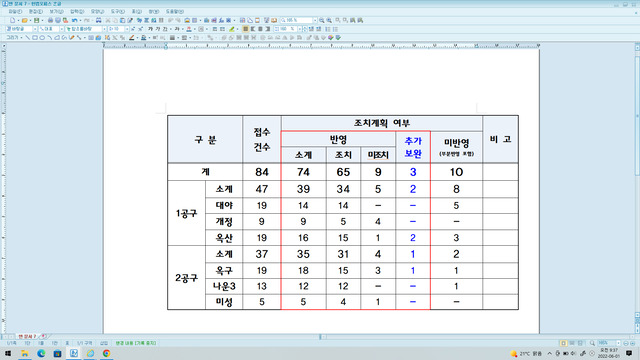Open the language (대표) dropdown
Screen dimensions: 640x360
(61, 29)
